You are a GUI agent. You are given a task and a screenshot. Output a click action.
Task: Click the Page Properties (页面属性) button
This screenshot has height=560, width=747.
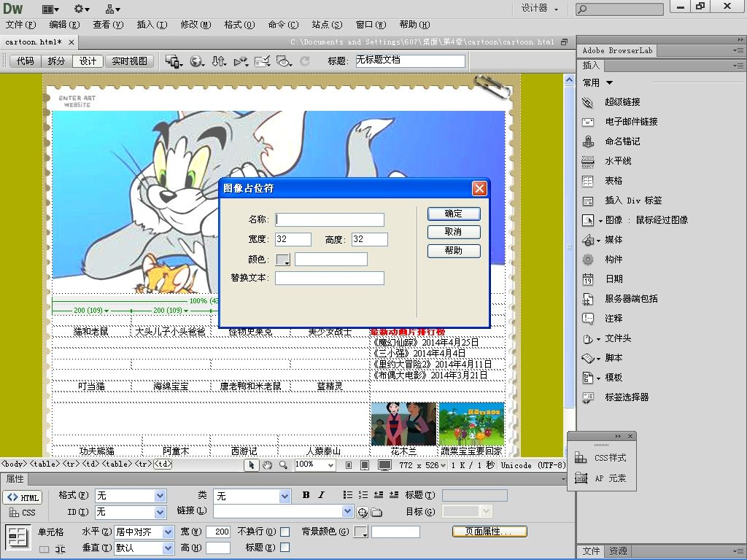(x=489, y=532)
